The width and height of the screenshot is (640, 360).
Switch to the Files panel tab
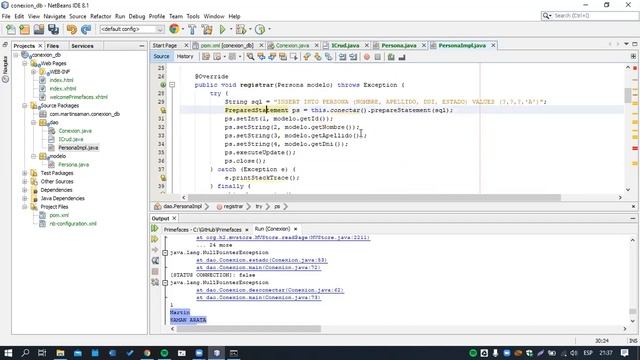(53, 46)
